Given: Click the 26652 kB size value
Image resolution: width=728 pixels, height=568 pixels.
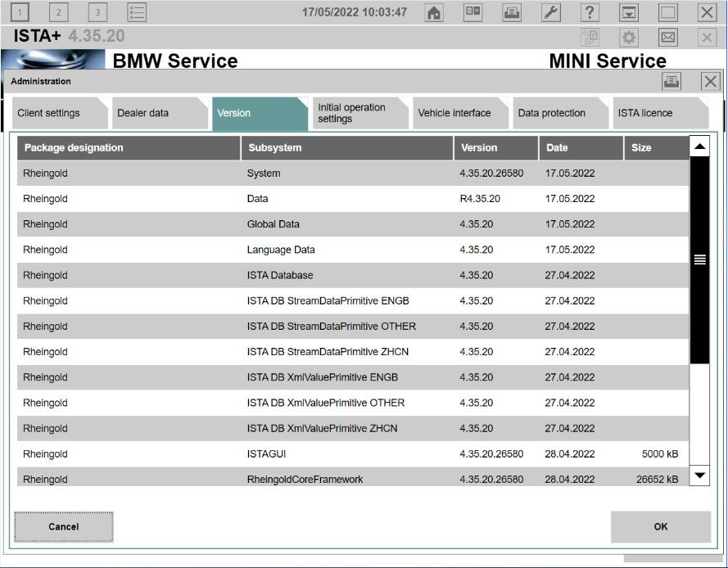Looking at the screenshot, I should click(x=657, y=480).
